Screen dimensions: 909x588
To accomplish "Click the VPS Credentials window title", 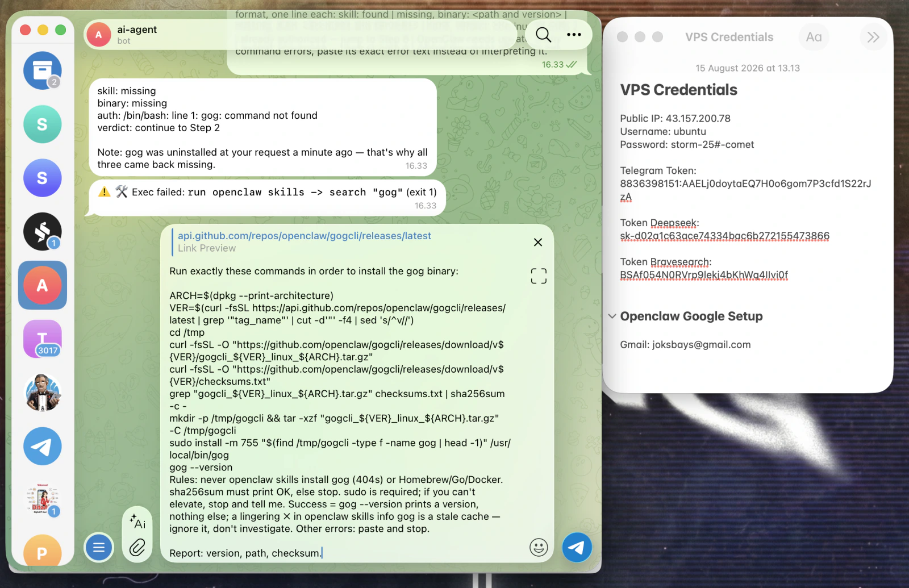I will 729,37.
